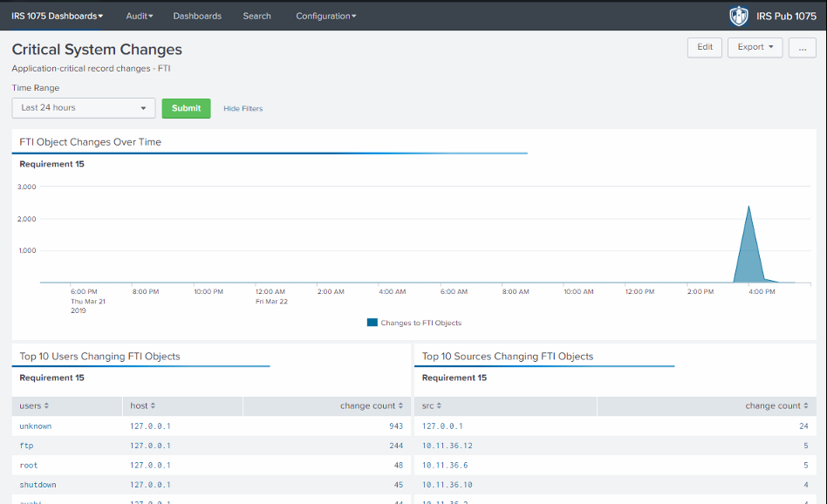Click source 10.11.36.6
The width and height of the screenshot is (827, 504).
coord(445,465)
